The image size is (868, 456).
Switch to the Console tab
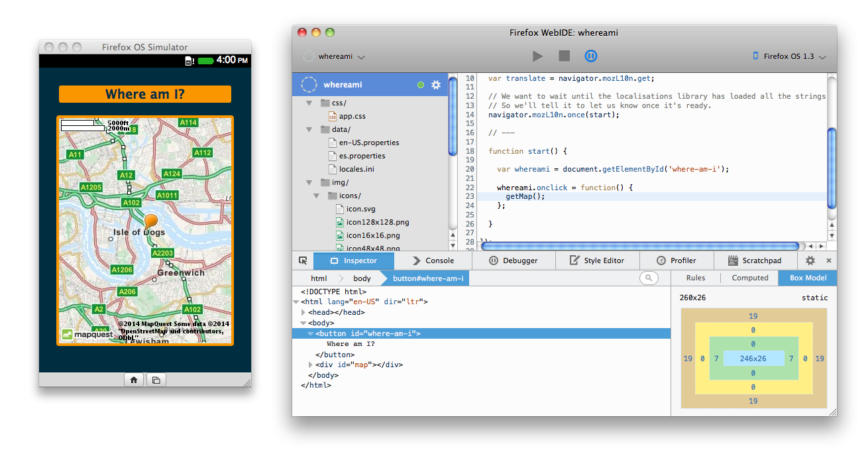tap(433, 260)
